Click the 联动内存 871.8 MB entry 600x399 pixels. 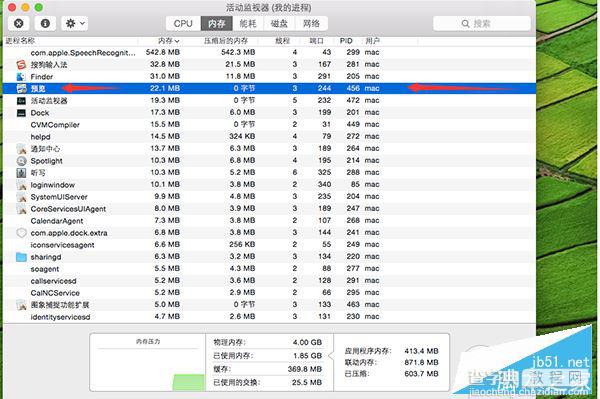pyautogui.click(x=391, y=362)
